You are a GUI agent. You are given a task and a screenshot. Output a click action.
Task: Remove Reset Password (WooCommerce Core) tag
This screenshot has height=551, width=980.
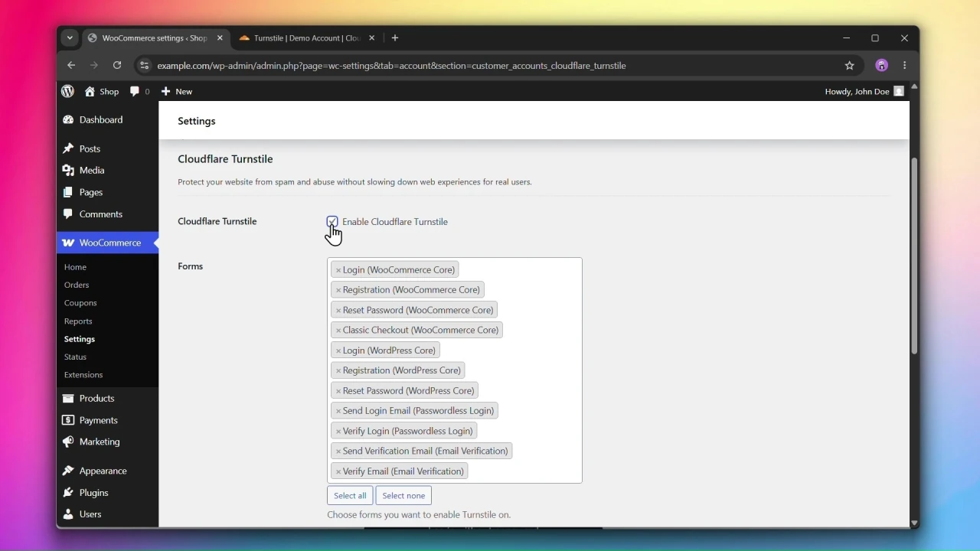click(338, 311)
